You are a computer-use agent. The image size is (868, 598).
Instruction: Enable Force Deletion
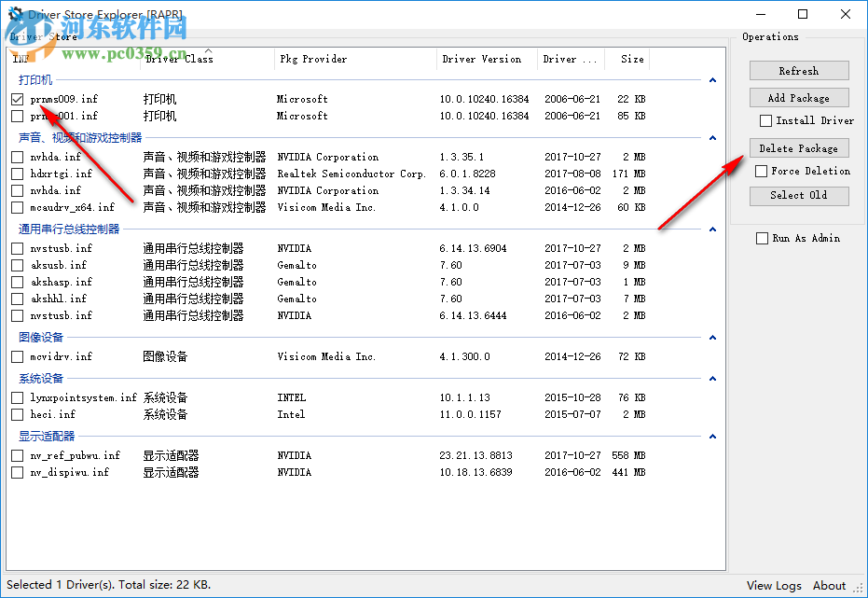pos(761,171)
